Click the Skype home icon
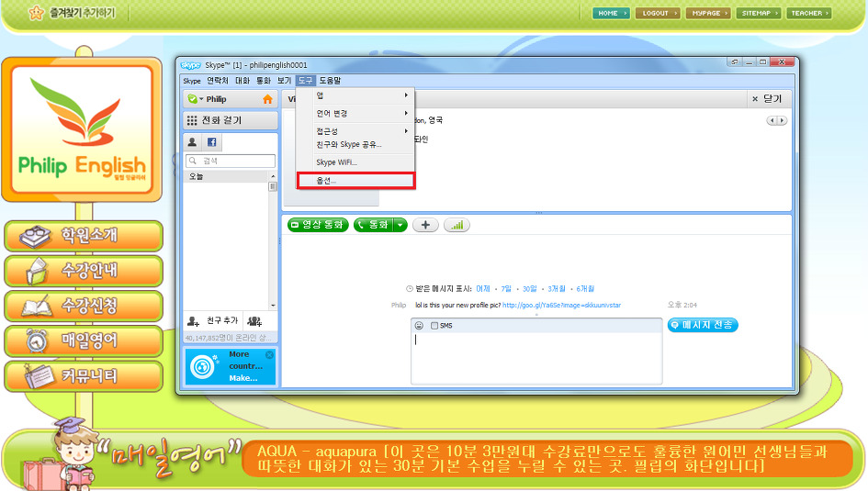Viewport: 868px width, 491px height. click(268, 99)
